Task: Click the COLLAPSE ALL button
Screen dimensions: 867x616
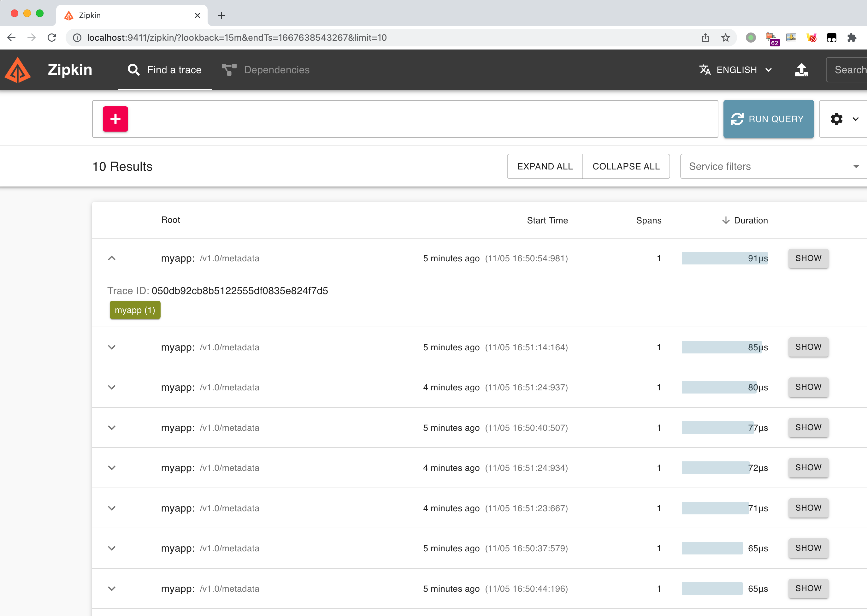Action: click(626, 166)
